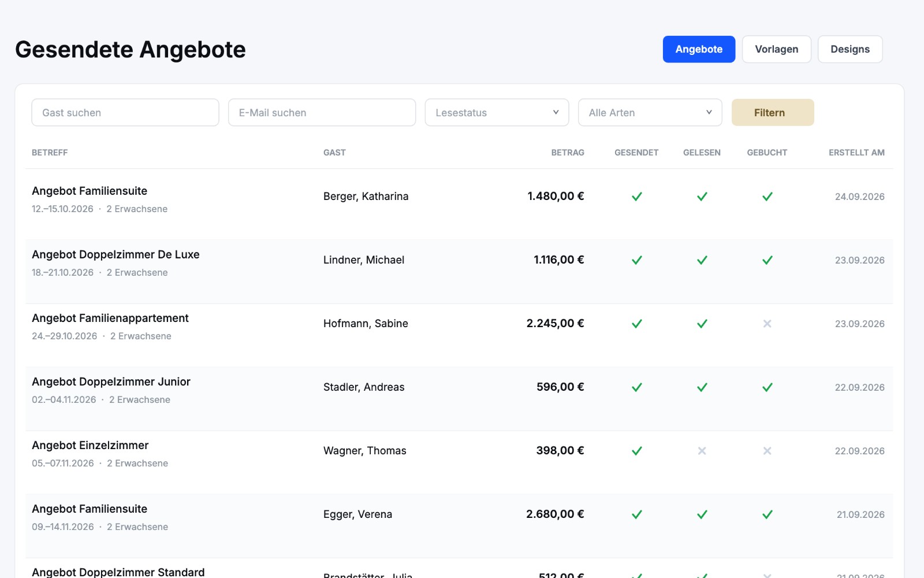Focus the E-Mail suchen field
The height and width of the screenshot is (578, 924).
pyautogui.click(x=322, y=112)
